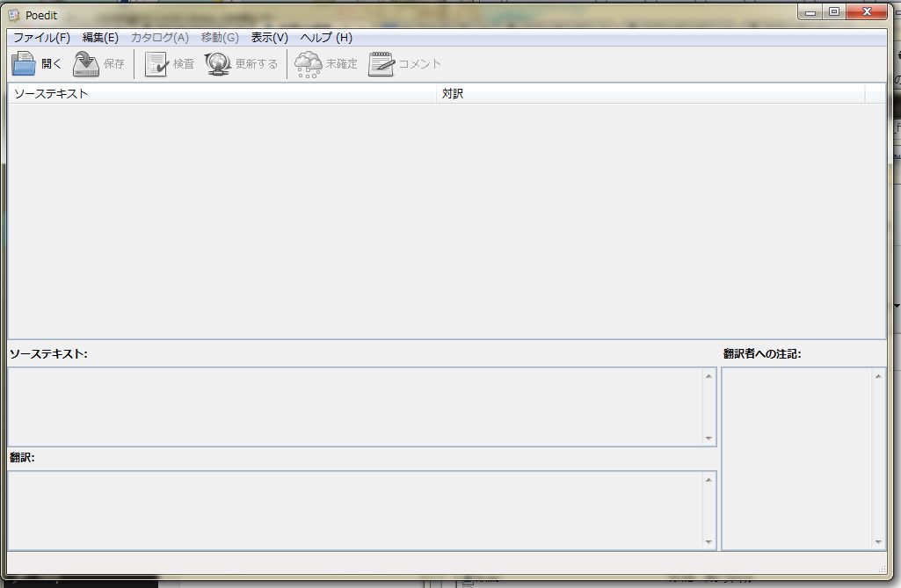This screenshot has height=588, width=901.
Task: Sort by the ソーステキスト column header
Action: pos(220,93)
